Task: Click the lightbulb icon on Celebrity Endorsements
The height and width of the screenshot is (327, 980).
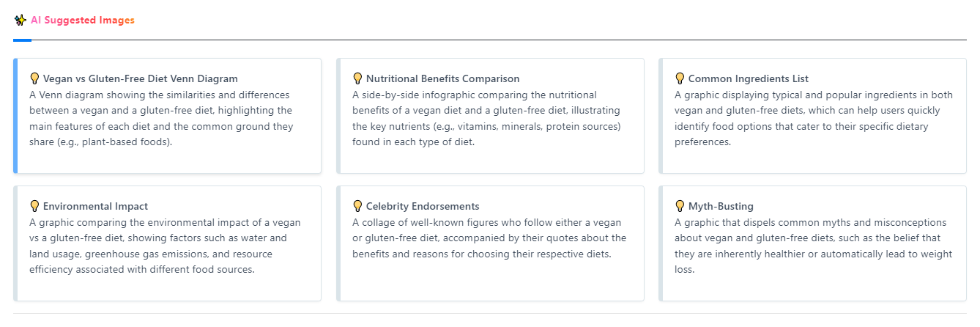Action: [357, 205]
